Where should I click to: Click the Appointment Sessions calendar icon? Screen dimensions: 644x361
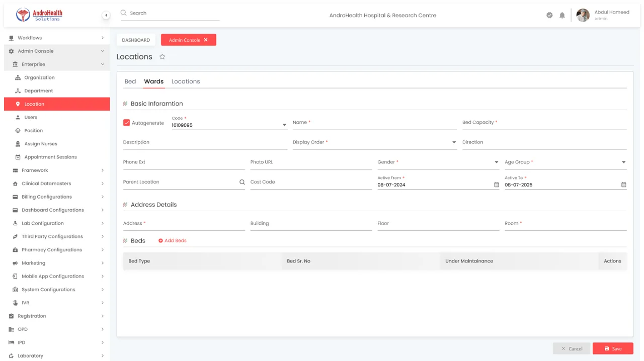18,157
